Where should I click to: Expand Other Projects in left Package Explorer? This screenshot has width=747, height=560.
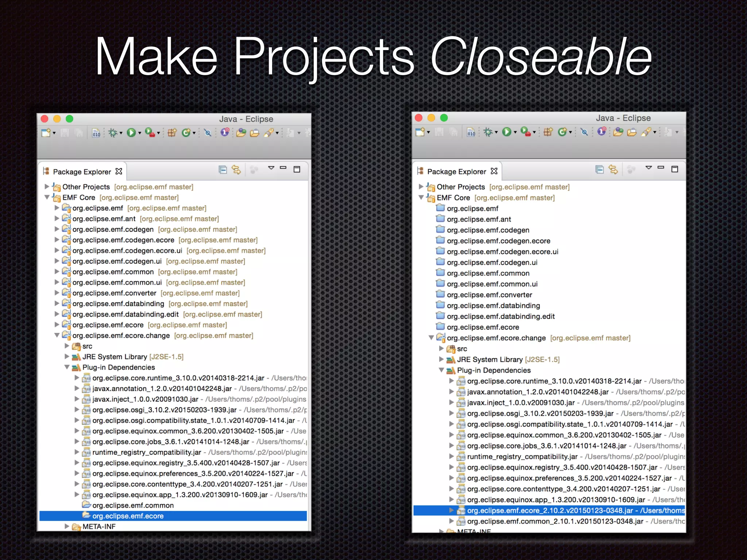point(47,186)
